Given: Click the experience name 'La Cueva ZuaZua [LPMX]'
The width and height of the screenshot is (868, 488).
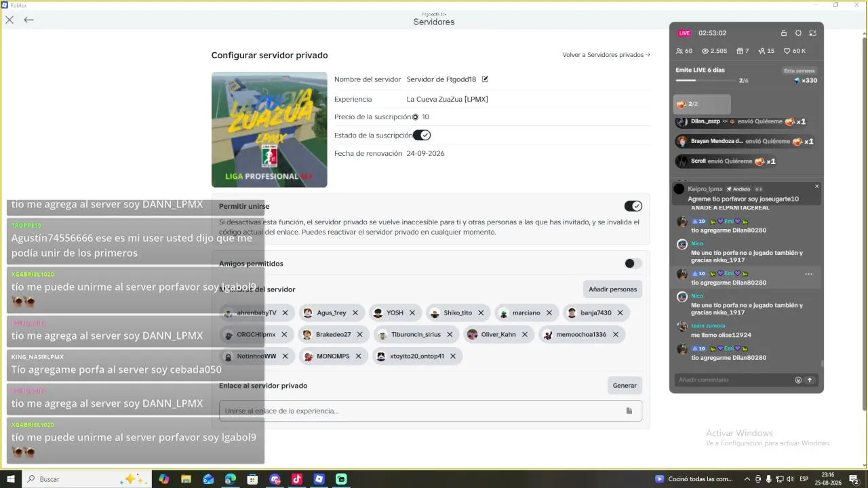Looking at the screenshot, I should 447,99.
